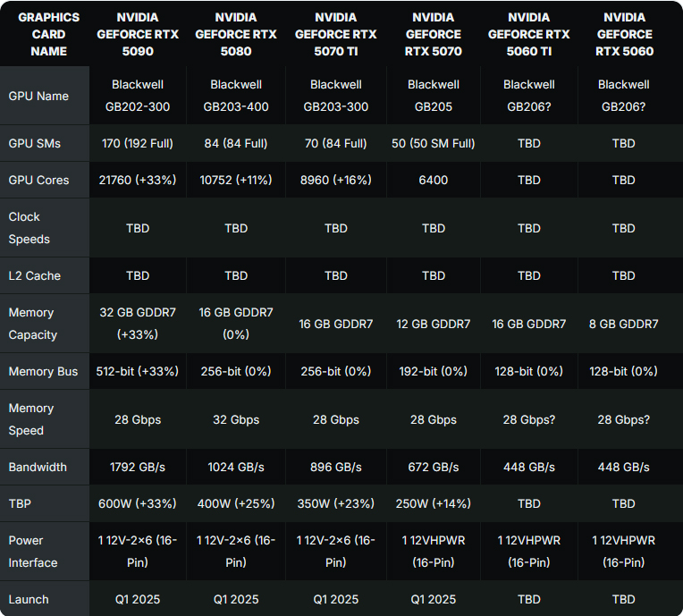Select the 21760 (+33%) GPU cores cell

click(138, 180)
